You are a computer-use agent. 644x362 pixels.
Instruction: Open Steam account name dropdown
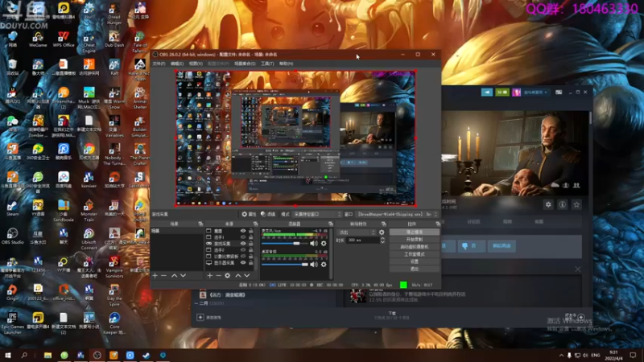click(x=535, y=93)
